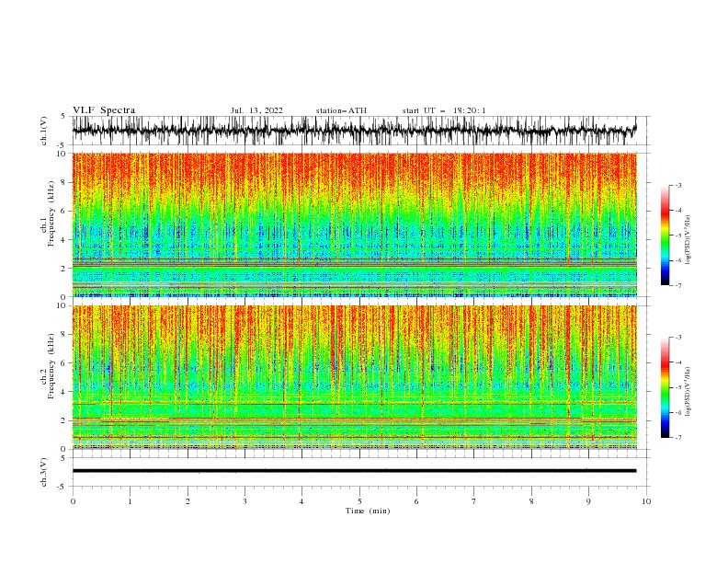Click time-axis tick label '2'

tap(188, 501)
